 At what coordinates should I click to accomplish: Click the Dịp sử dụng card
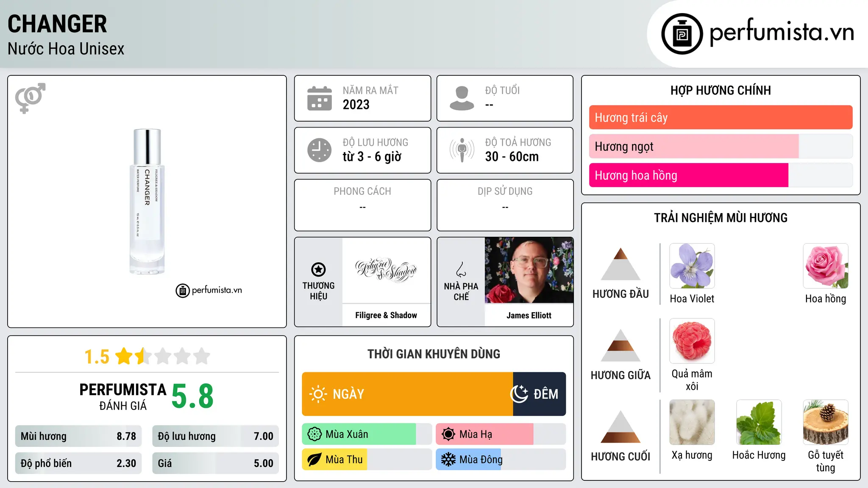[505, 205]
